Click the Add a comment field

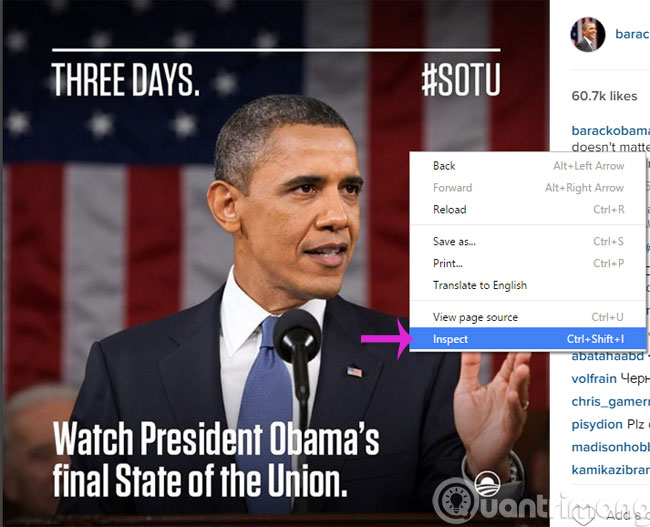[x=628, y=515]
